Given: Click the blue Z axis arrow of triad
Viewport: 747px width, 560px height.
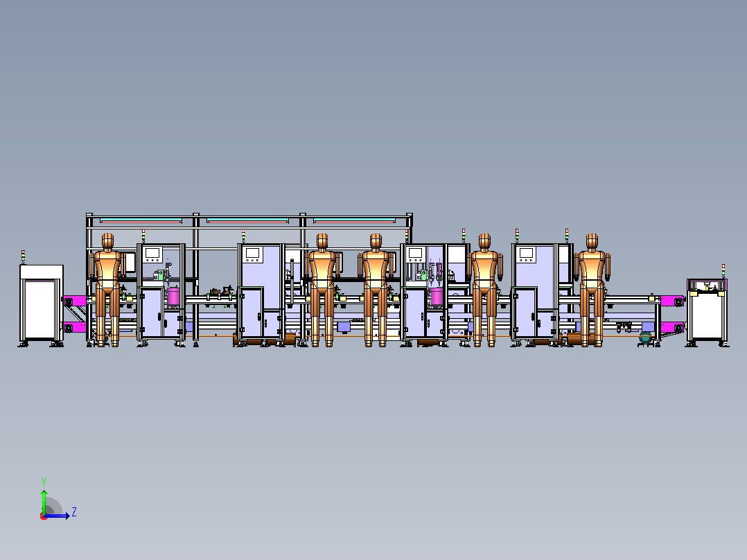Looking at the screenshot, I should tap(58, 516).
